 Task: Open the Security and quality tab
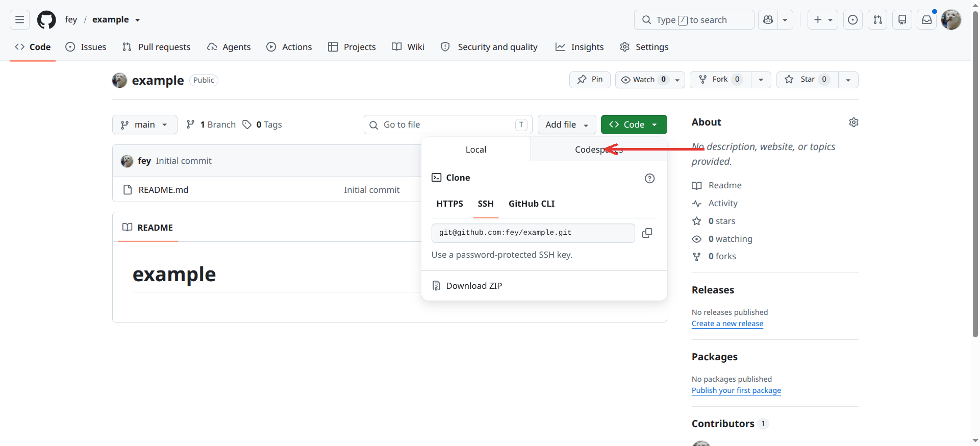[489, 47]
